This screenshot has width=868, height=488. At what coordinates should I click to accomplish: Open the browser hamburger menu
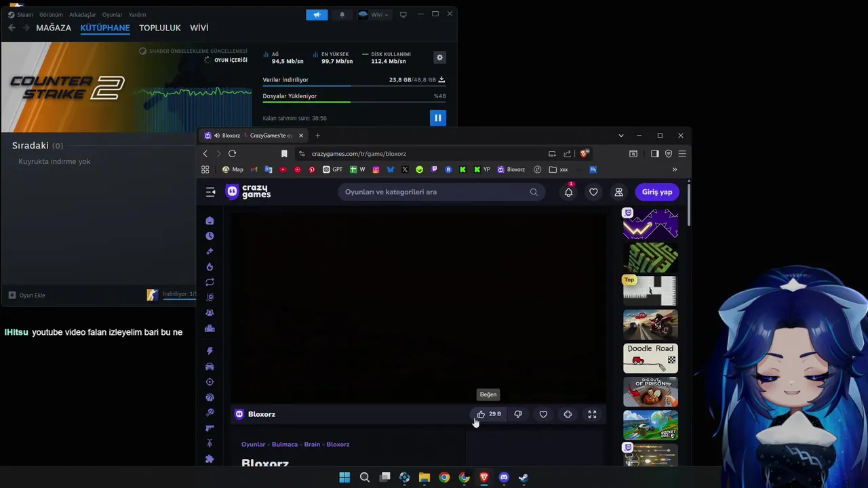click(682, 154)
